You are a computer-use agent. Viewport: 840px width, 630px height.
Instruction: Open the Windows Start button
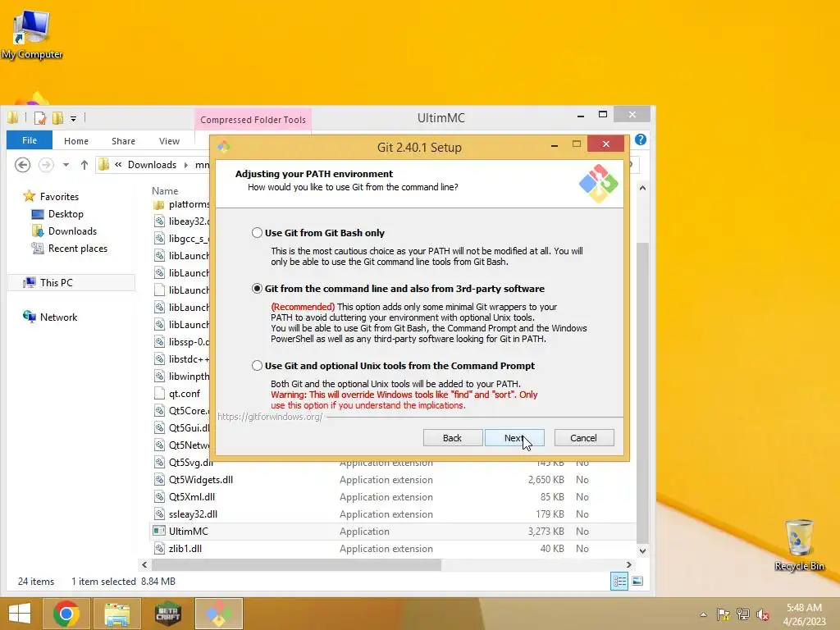20,614
